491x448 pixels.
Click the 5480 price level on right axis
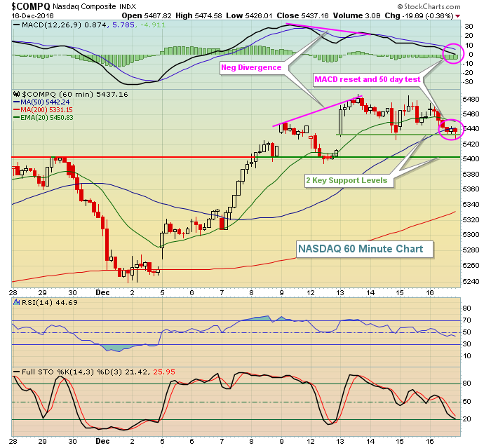click(x=471, y=100)
